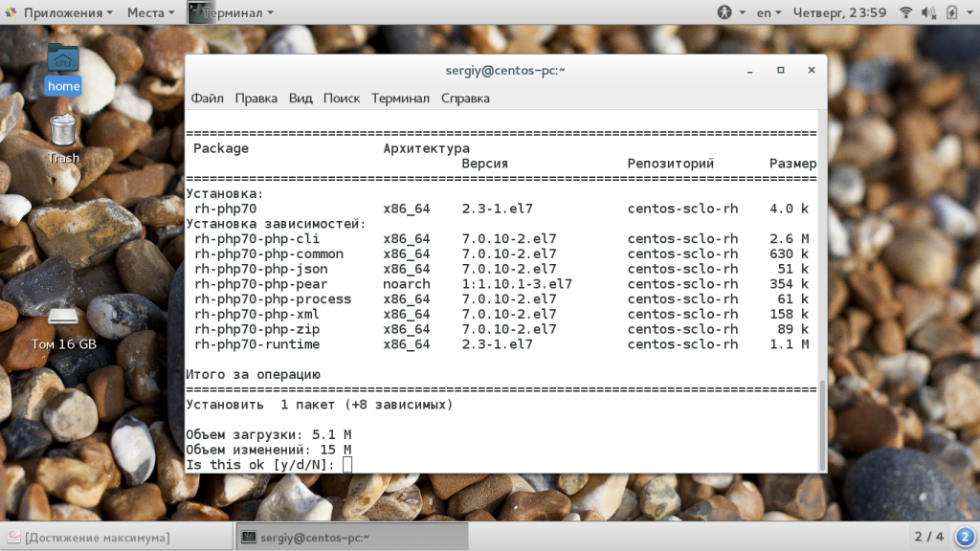The image size is (980, 551).
Task: Click sergiy@centos-pc taskbar button
Action: point(350,537)
